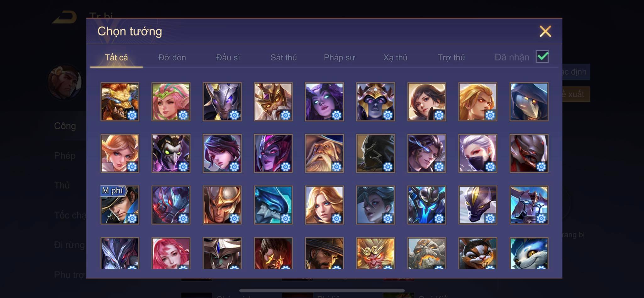Select the golden monkey king hero
644x298 pixels.
375,253
